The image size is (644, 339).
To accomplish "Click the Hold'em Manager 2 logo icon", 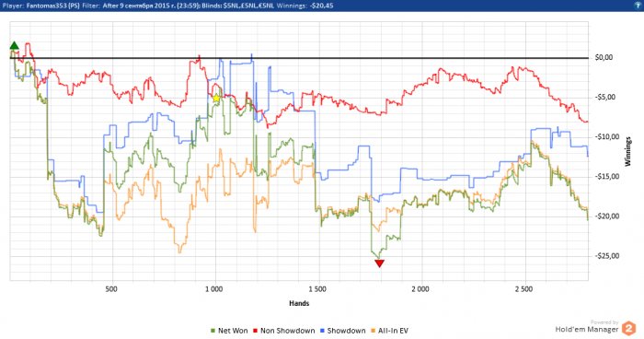I will click(628, 328).
